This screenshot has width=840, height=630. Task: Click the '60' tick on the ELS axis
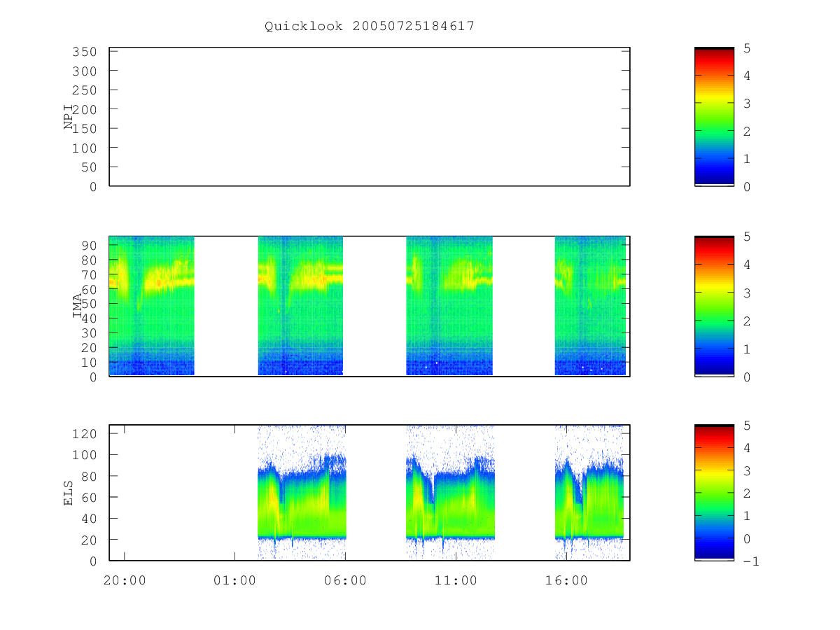90,498
